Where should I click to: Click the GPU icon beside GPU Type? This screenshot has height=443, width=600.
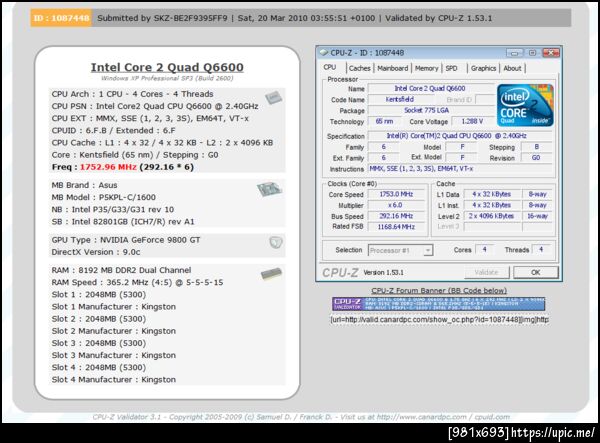coord(276,242)
